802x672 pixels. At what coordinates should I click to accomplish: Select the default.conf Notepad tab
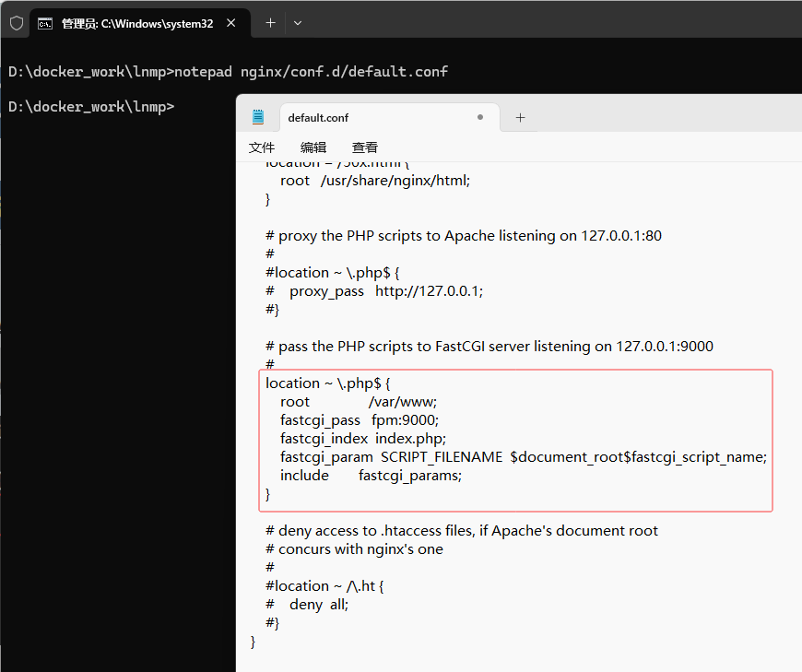tap(390, 118)
